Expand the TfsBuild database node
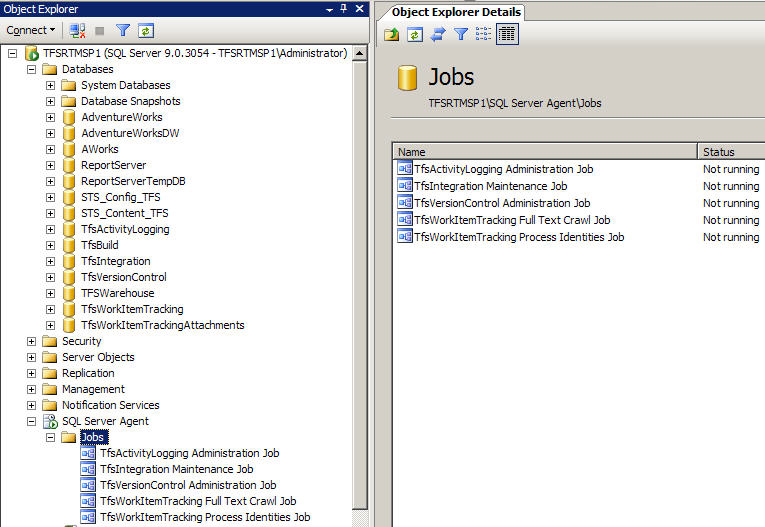The width and height of the screenshot is (765, 527). tap(50, 245)
